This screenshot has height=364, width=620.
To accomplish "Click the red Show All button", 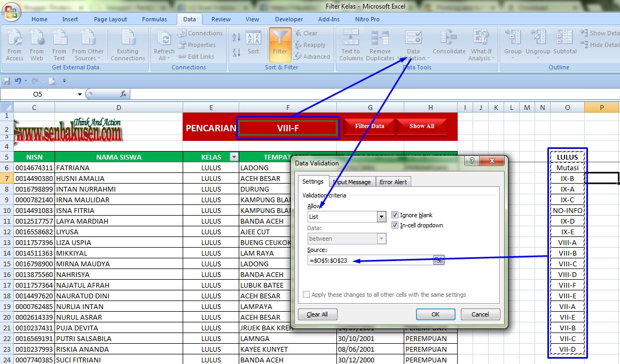I will pos(422,126).
